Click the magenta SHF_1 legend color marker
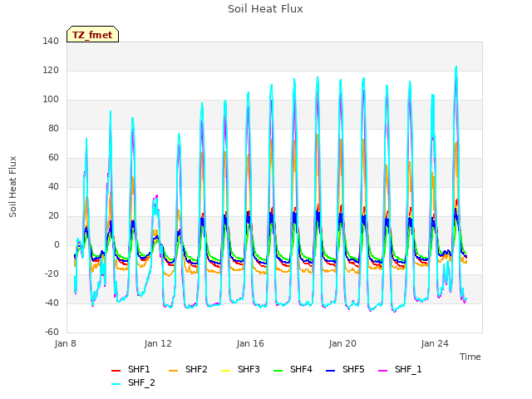The width and height of the screenshot is (532, 399). (382, 371)
